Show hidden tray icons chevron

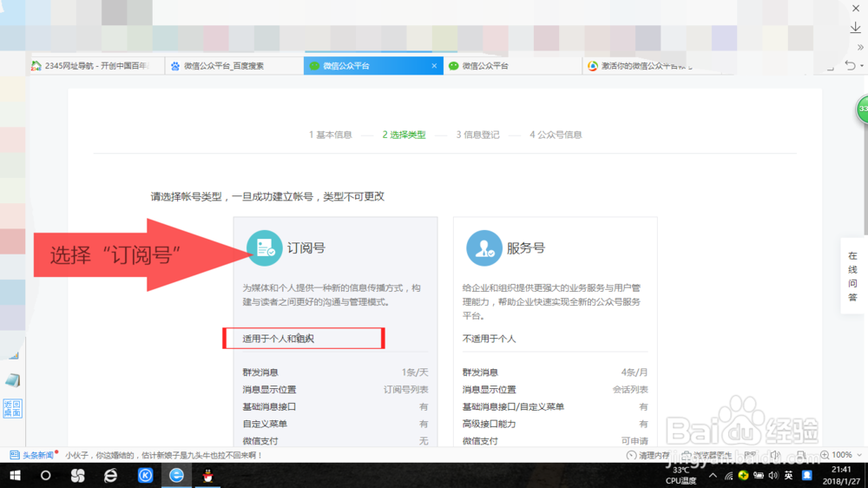coord(713,475)
